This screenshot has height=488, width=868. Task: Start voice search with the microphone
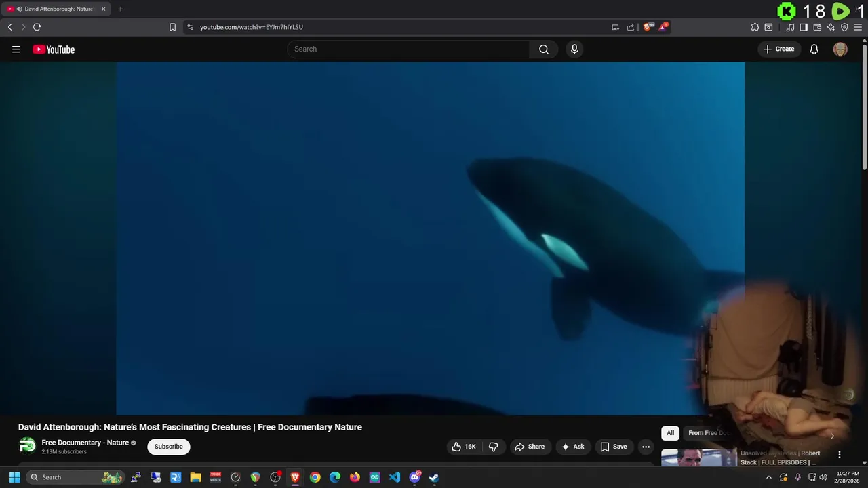tap(574, 49)
